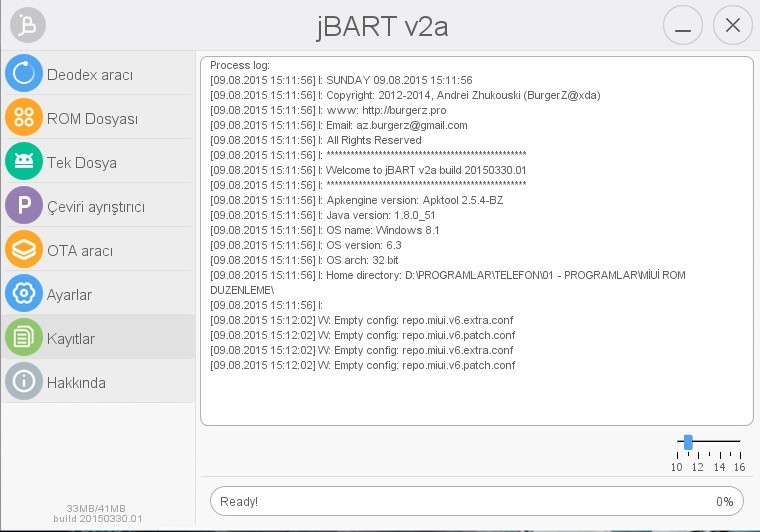Image resolution: width=760 pixels, height=532 pixels.
Task: Click the blue Deodex aracı icon
Action: [x=24, y=73]
